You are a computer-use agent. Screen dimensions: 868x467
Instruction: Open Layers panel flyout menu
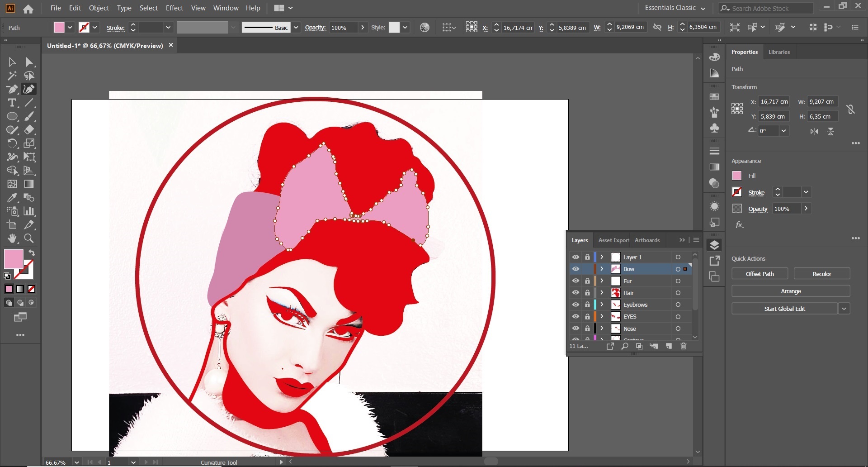(x=696, y=240)
